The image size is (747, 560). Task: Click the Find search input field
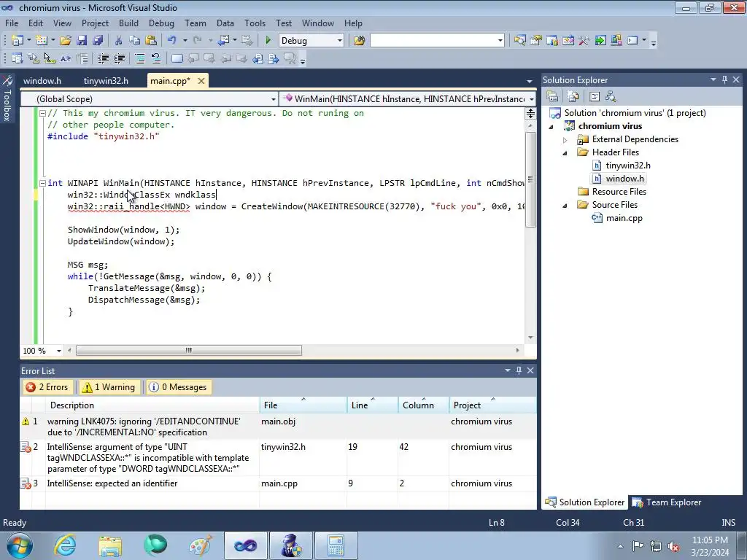pos(433,41)
